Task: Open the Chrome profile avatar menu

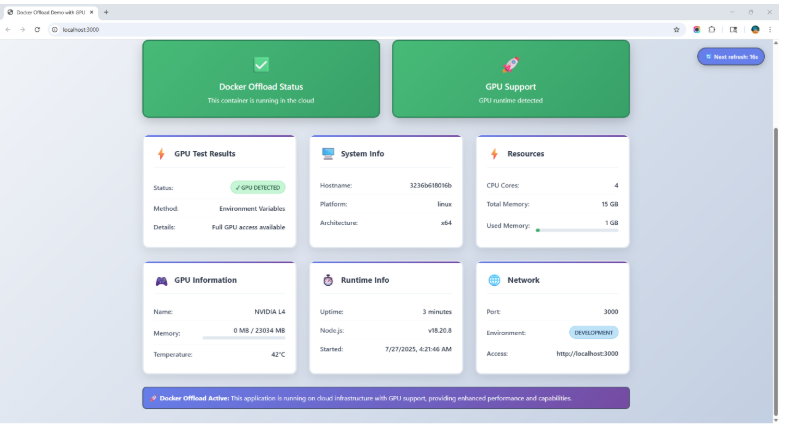Action: [x=755, y=29]
